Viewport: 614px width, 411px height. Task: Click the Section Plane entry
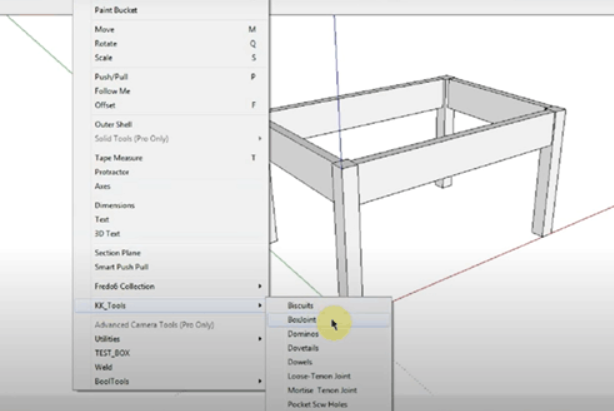[116, 253]
